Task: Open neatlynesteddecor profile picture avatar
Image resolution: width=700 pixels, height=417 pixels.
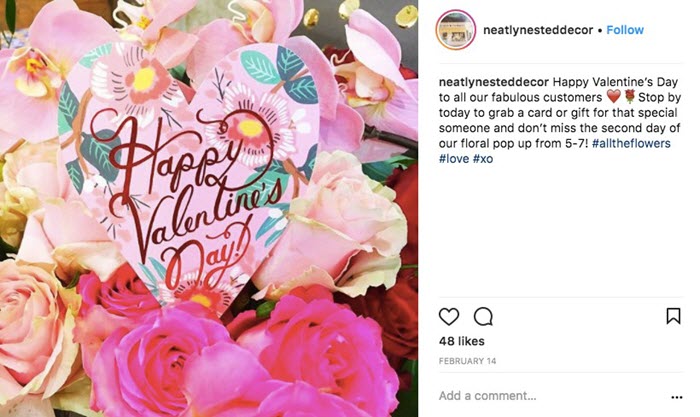Action: [x=456, y=30]
